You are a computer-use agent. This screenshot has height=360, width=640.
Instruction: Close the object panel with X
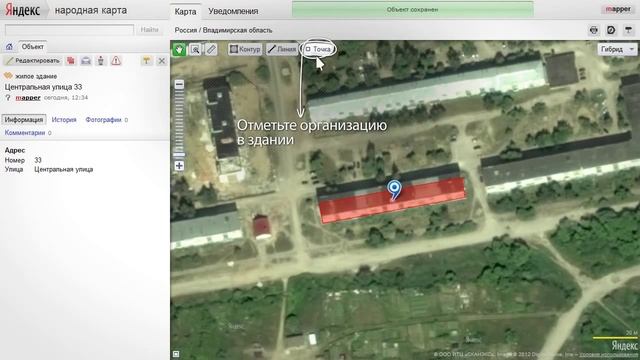point(162,61)
